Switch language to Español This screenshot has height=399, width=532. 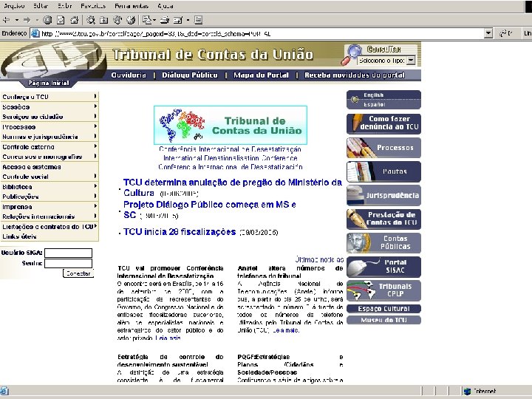tap(374, 104)
